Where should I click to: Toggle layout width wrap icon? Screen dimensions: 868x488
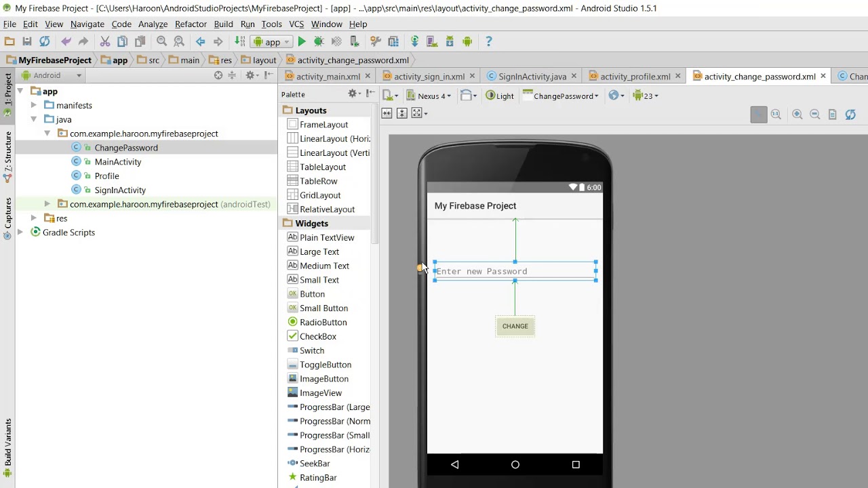click(387, 113)
